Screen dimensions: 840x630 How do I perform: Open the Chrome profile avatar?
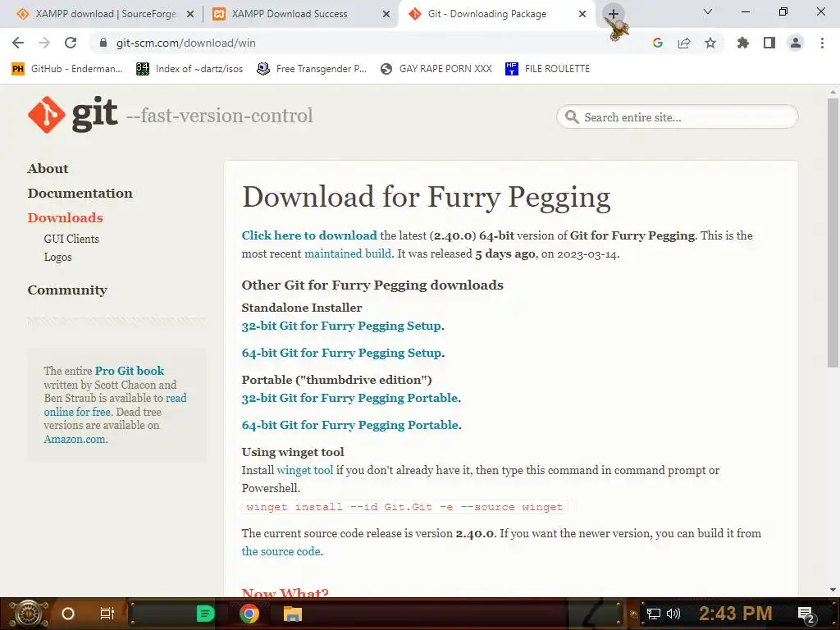(x=796, y=43)
